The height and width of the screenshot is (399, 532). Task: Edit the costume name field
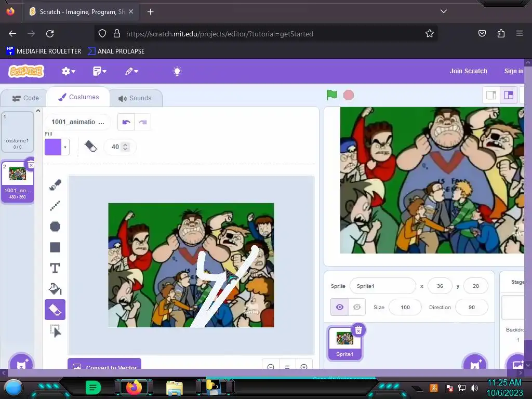click(78, 122)
